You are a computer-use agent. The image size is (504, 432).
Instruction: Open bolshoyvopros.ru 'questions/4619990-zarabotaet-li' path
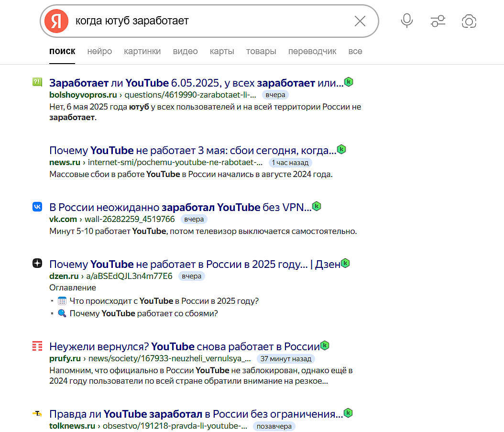[x=190, y=95]
